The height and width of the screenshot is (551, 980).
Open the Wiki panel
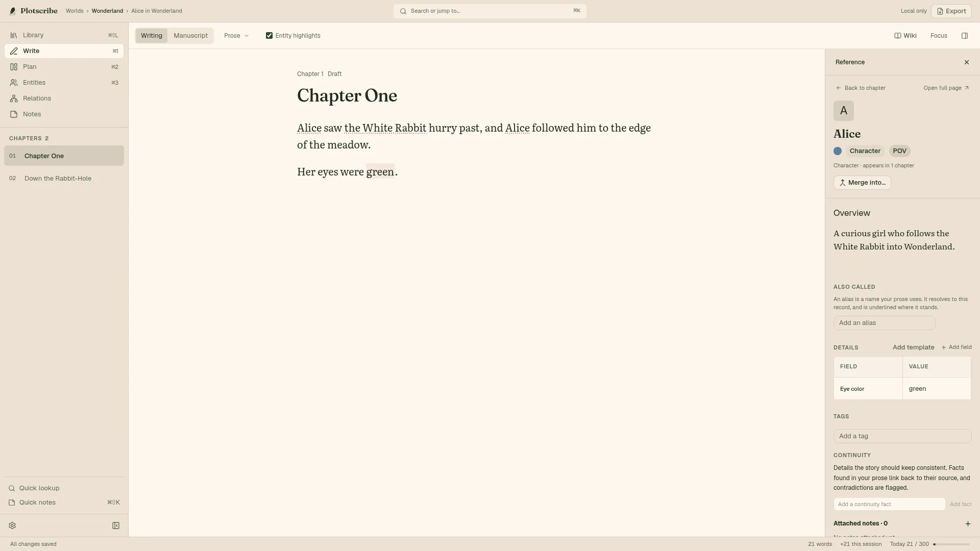point(905,36)
